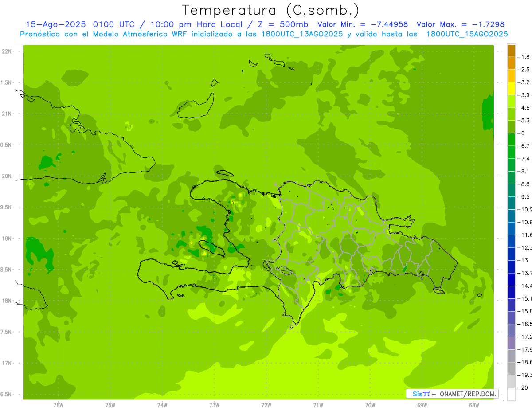Click the "74W" longitude axis label
532x411 pixels.
[162, 405]
